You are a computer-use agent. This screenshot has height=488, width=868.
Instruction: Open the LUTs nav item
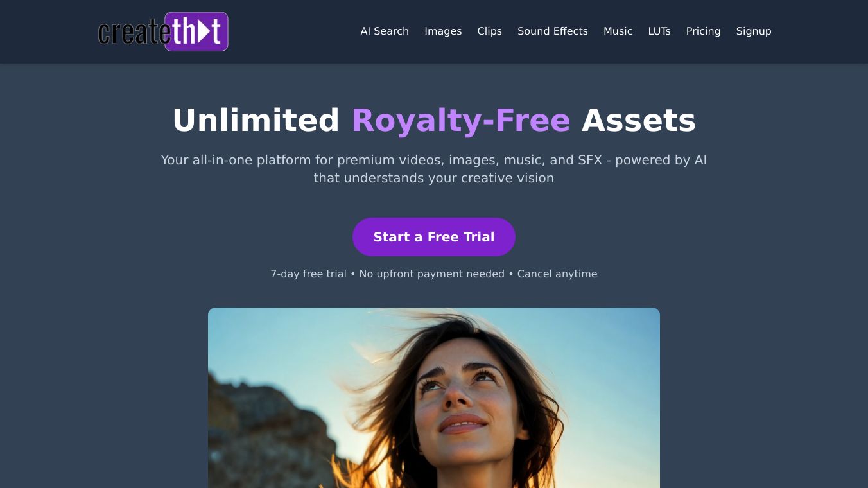tap(659, 31)
